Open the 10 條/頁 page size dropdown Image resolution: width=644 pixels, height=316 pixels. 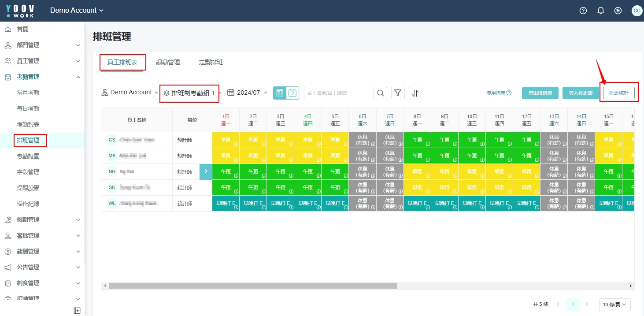click(614, 305)
